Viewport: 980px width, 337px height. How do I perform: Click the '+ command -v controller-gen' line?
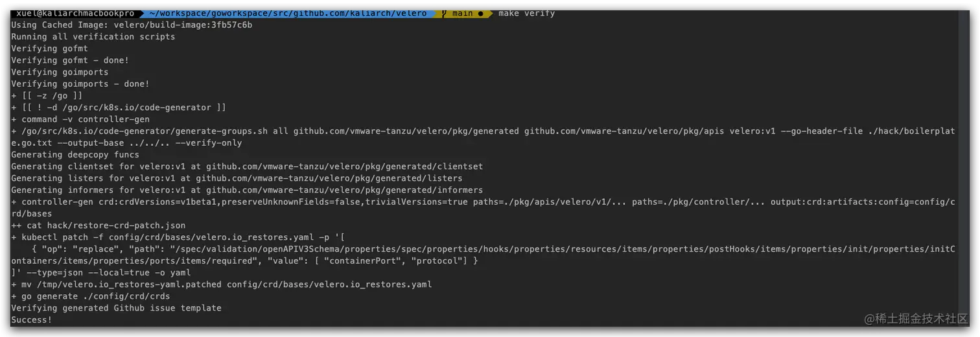80,119
